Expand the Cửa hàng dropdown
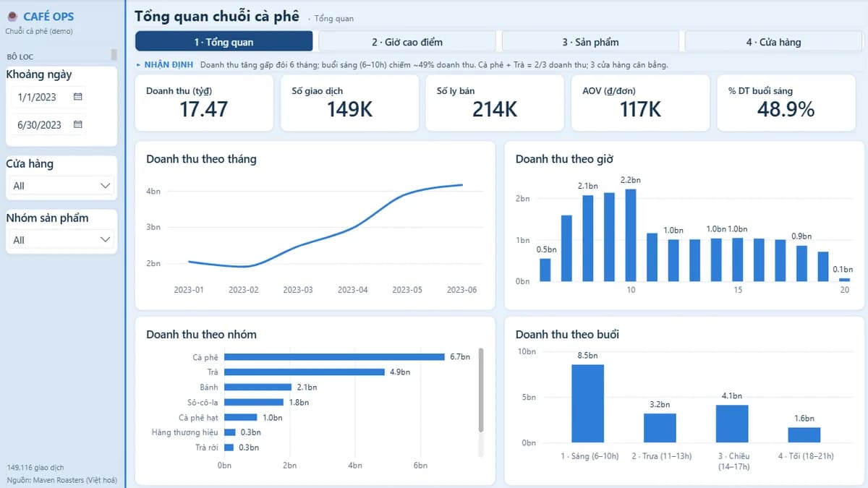Image resolution: width=868 pixels, height=488 pixels. click(x=63, y=186)
